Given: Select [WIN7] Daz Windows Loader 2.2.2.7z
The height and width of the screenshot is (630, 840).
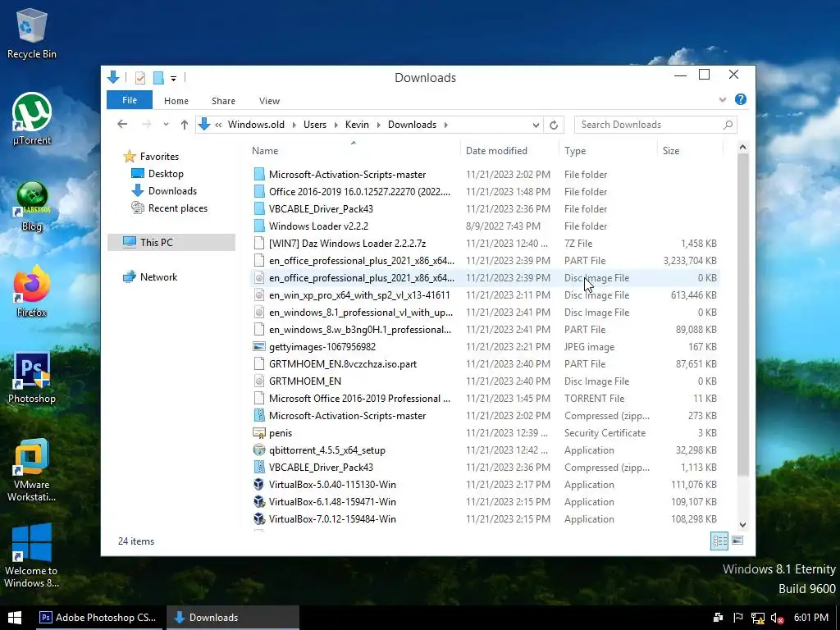Looking at the screenshot, I should click(x=485, y=243).
